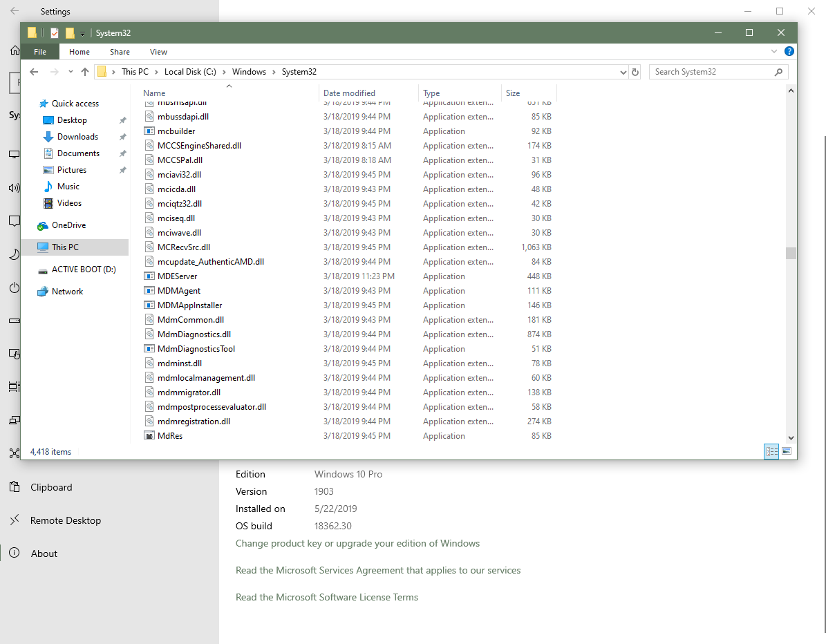The height and width of the screenshot is (644, 826).
Task: Open Quick access in navigation pane
Action: pos(75,104)
